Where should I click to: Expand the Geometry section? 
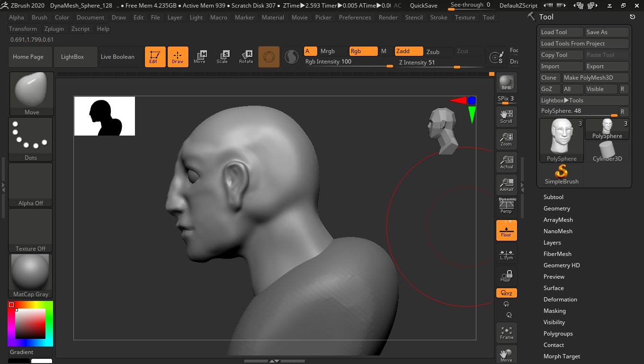click(556, 209)
